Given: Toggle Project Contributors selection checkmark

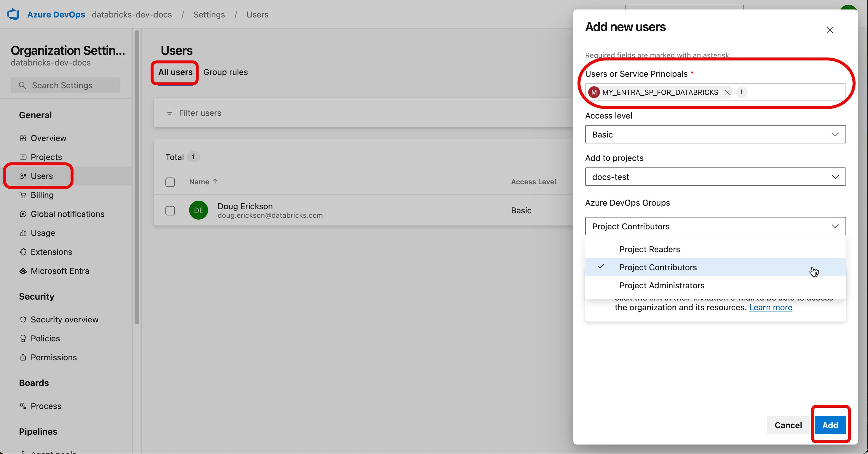Looking at the screenshot, I should click(601, 267).
